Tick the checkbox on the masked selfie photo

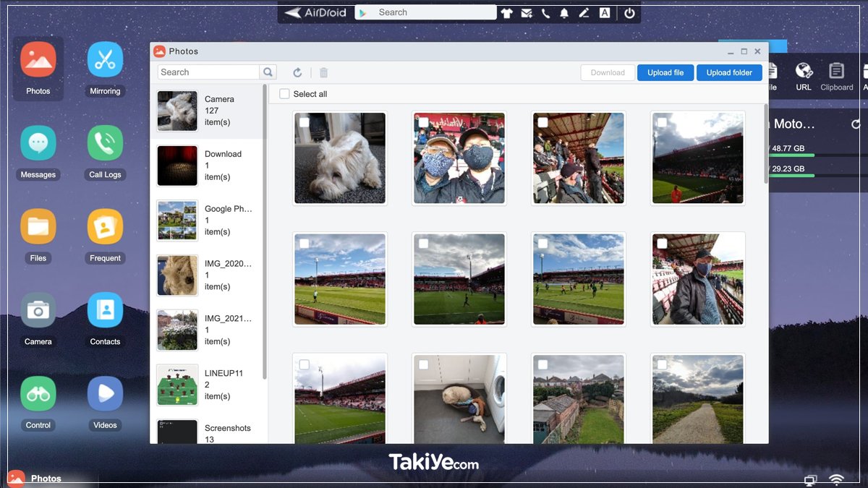(x=424, y=123)
